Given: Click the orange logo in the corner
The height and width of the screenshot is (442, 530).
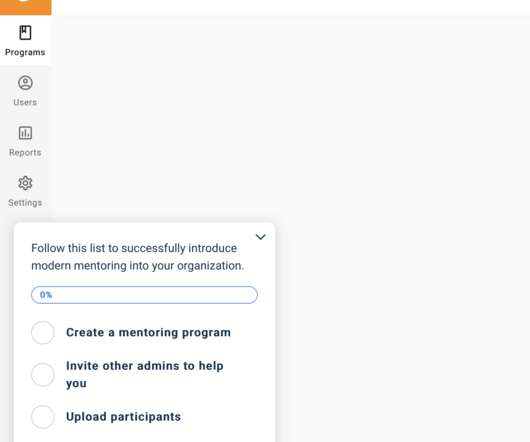Looking at the screenshot, I should [26, 7].
